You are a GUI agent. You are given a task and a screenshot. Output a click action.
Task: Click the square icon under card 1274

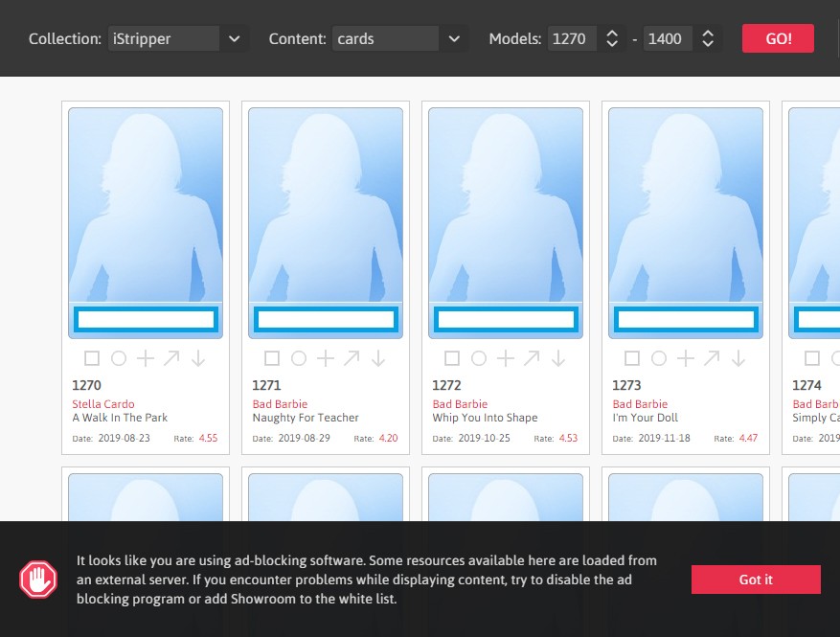tap(811, 358)
